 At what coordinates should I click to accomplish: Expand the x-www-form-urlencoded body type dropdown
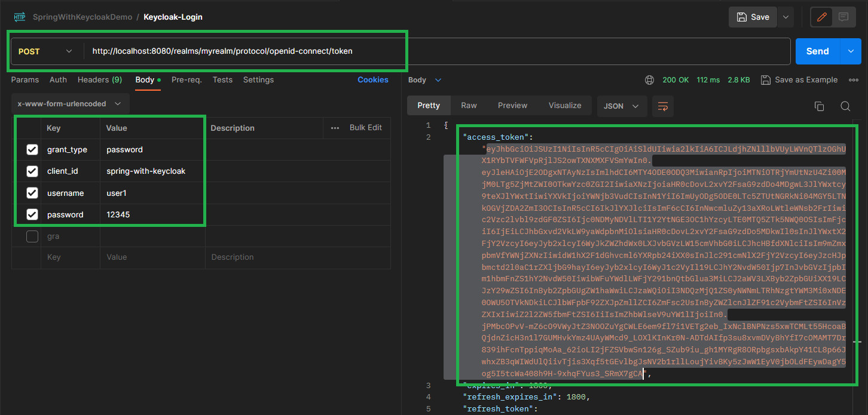coord(69,104)
